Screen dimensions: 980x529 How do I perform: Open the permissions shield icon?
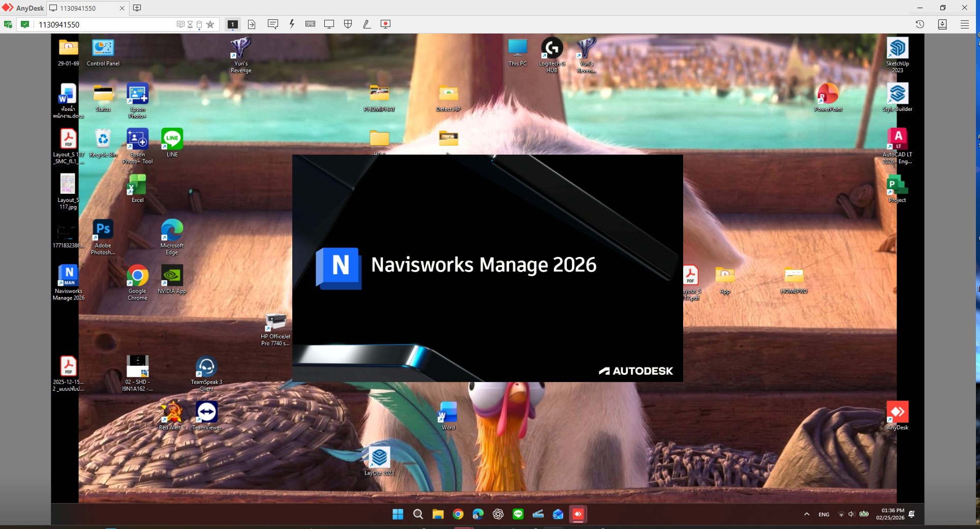tap(348, 24)
